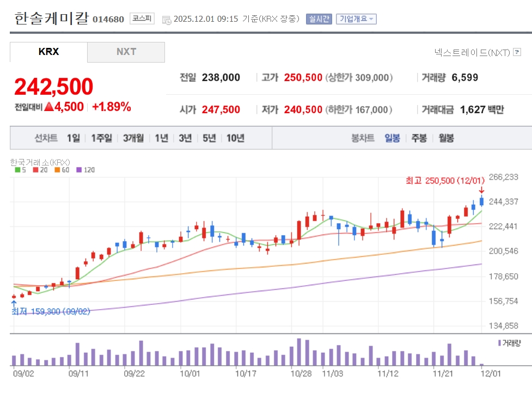
Task: Click the tallest volume bar near 10/28
Action: (299, 352)
